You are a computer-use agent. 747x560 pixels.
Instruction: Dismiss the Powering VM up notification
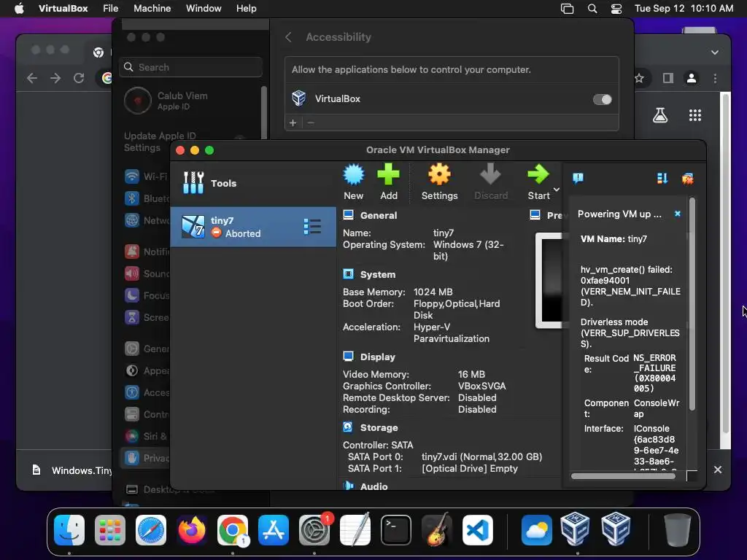pyautogui.click(x=678, y=214)
